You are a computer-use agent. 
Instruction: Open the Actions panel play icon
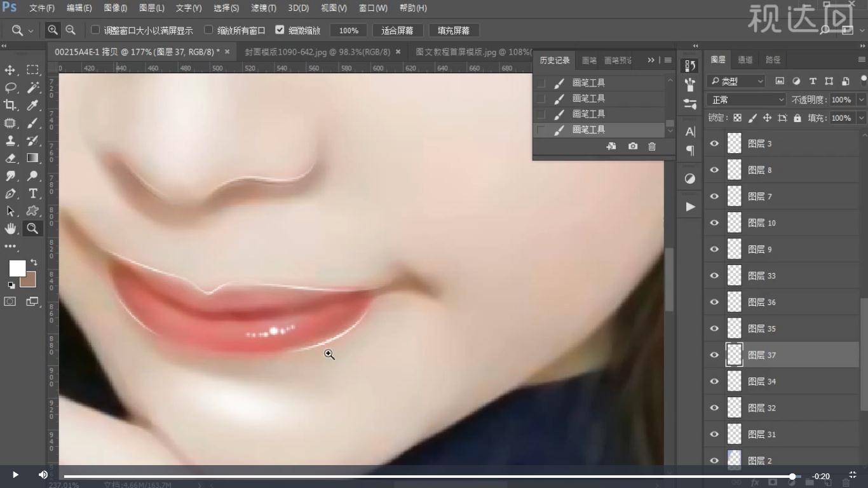[690, 207]
